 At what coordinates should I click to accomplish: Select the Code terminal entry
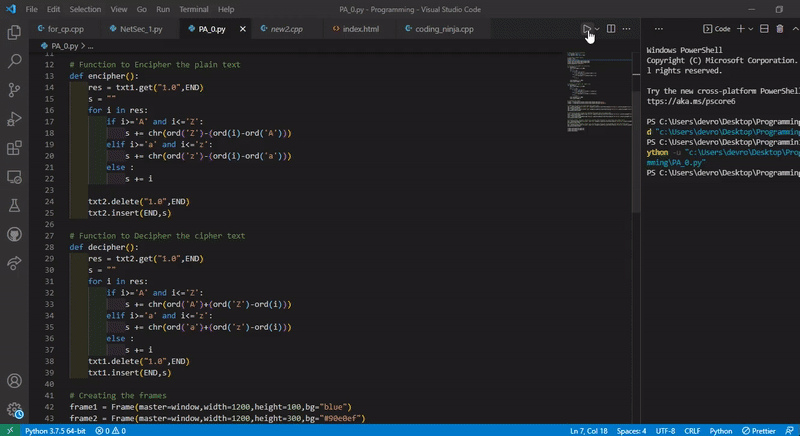point(716,29)
